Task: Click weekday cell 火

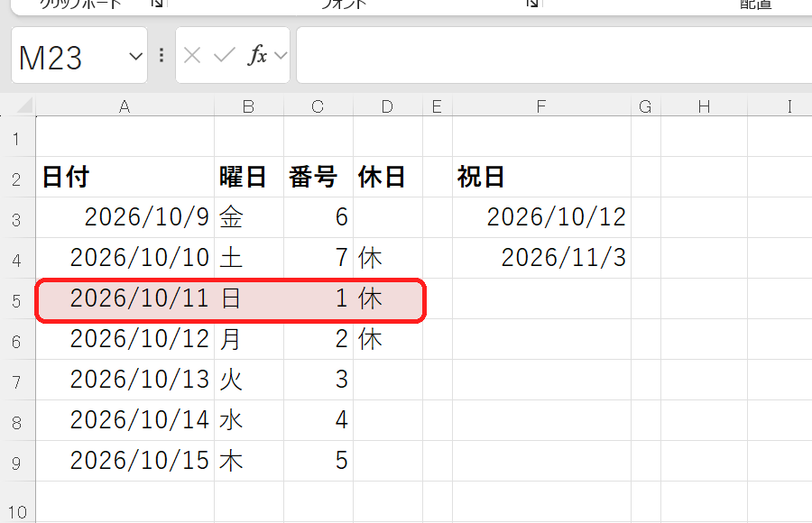Action: pos(249,380)
